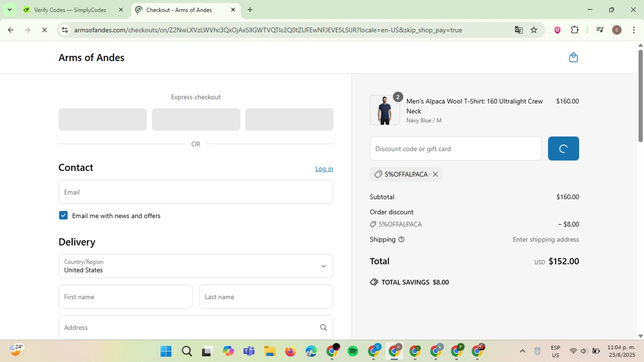Focus the First name field
Screen dimensions: 644x362
pos(125,297)
